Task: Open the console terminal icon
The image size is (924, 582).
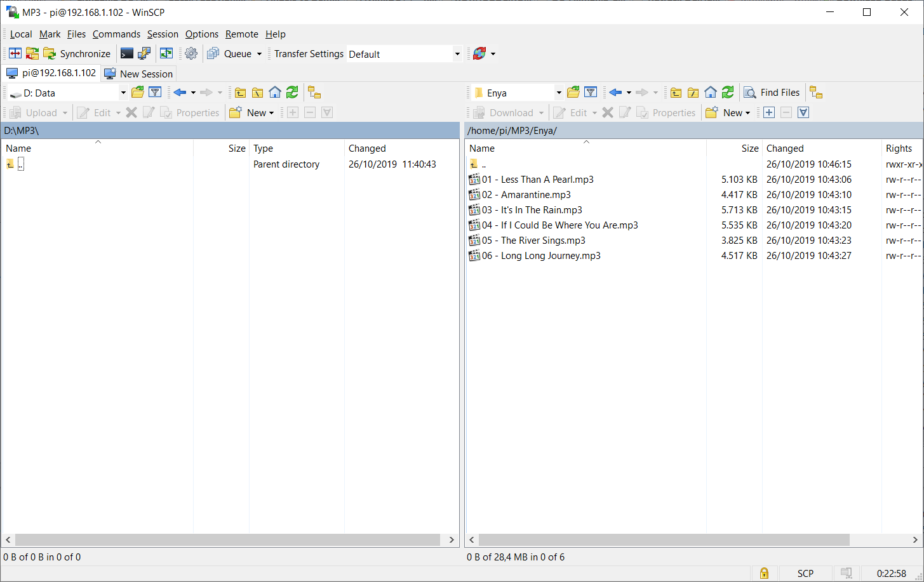Action: (x=127, y=54)
